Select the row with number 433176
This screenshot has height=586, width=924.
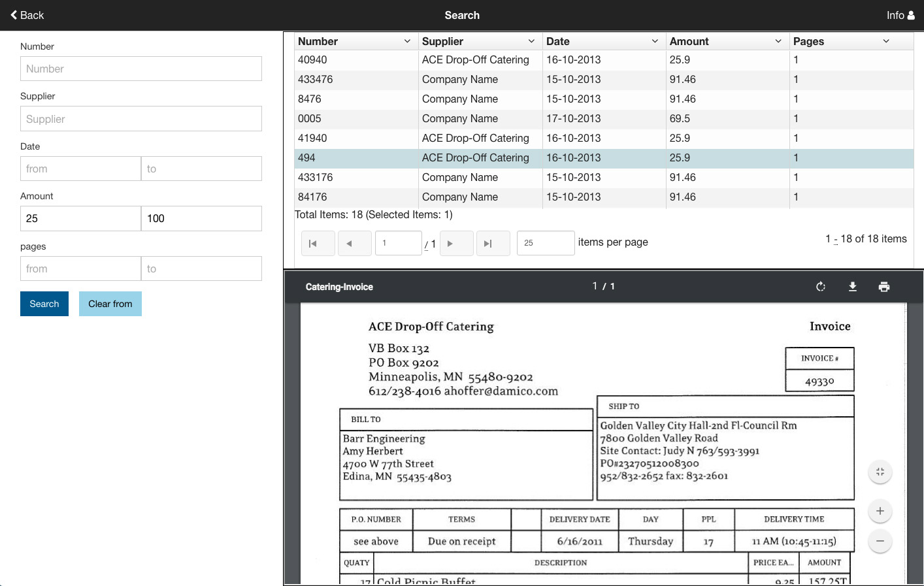click(x=604, y=178)
